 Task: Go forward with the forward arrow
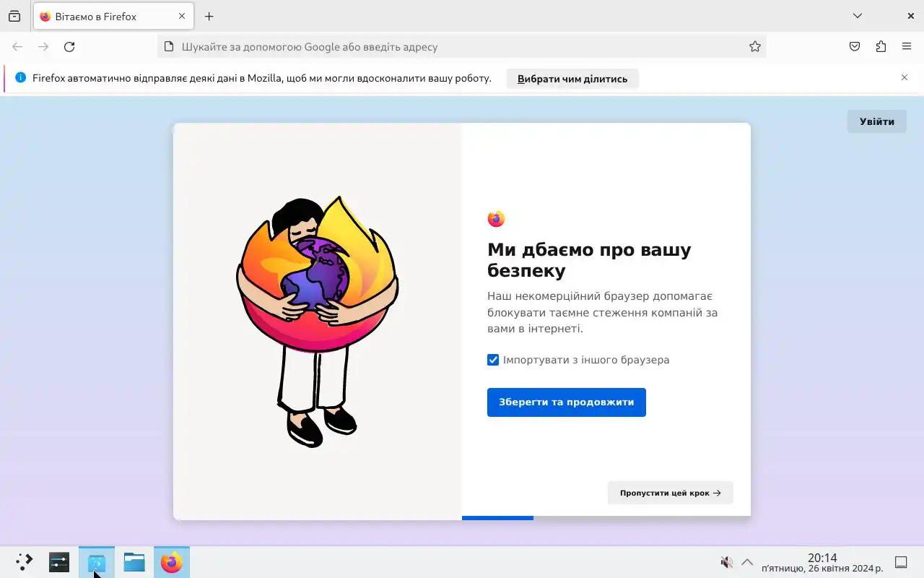pos(43,47)
